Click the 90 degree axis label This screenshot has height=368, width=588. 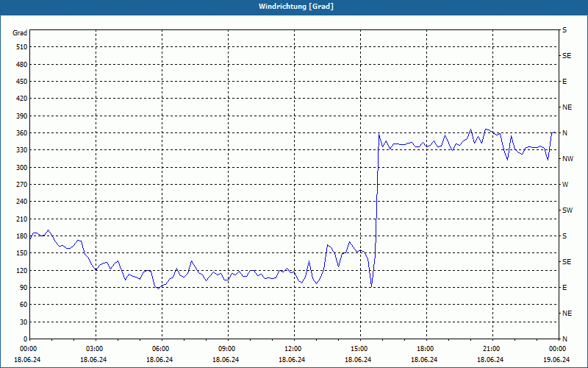pyautogui.click(x=24, y=288)
